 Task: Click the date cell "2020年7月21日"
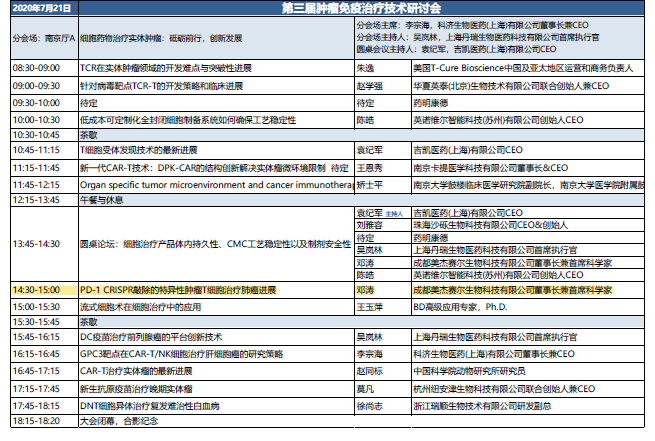(x=42, y=8)
